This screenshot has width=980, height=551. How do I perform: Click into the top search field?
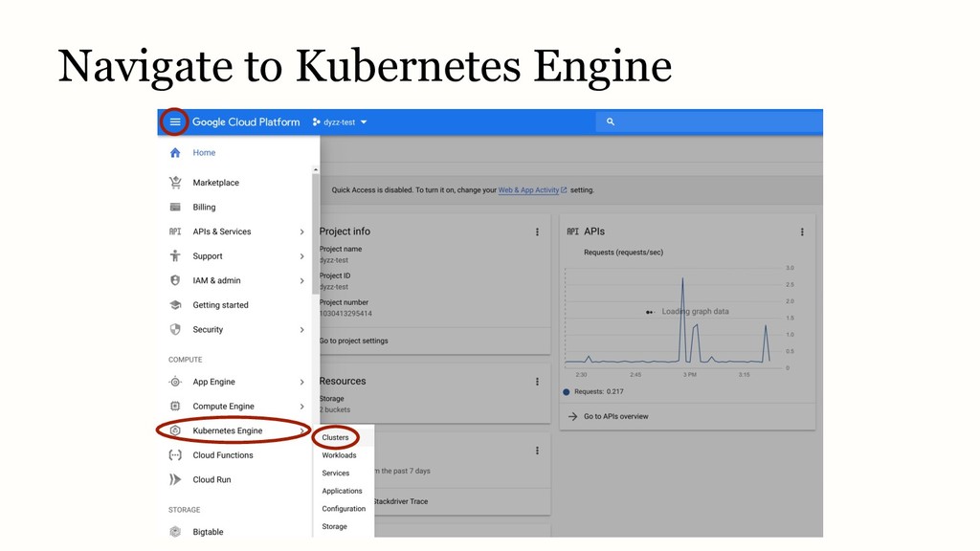(709, 121)
